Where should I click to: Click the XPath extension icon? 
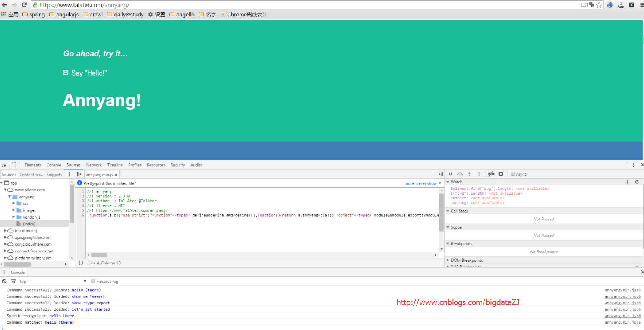coord(621,5)
